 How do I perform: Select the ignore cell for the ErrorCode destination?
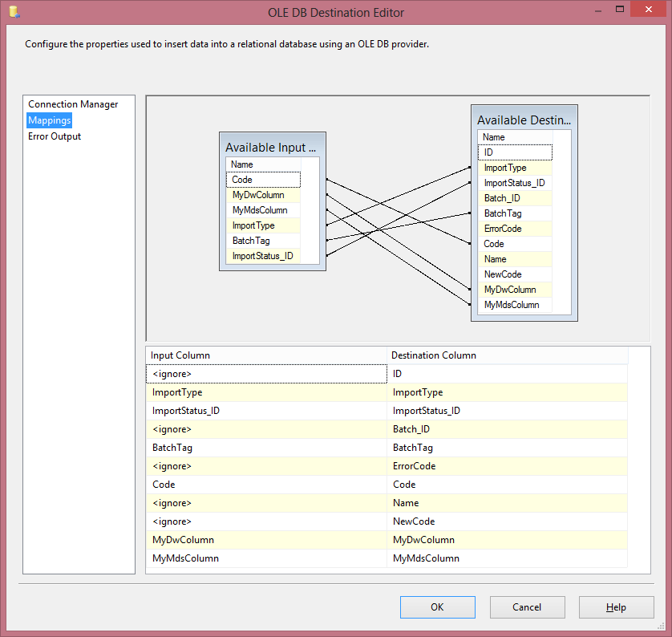[x=266, y=466]
